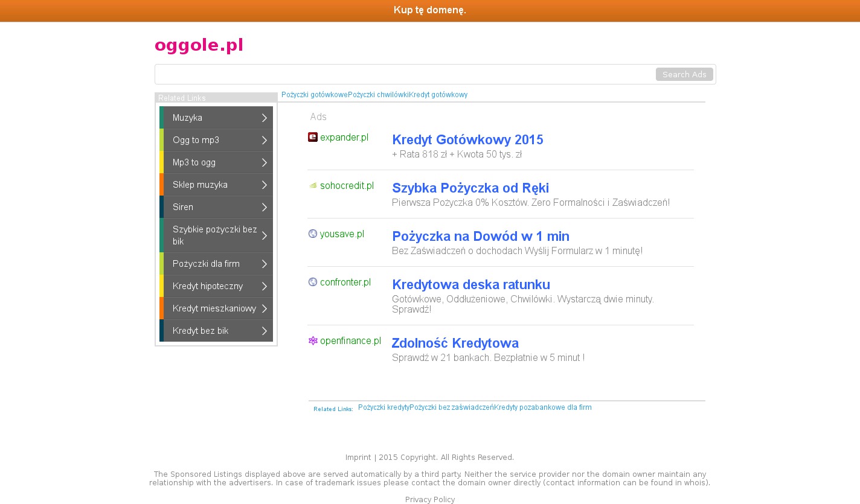
Task: Click the sohocredit.pl favicon icon
Action: 313,186
